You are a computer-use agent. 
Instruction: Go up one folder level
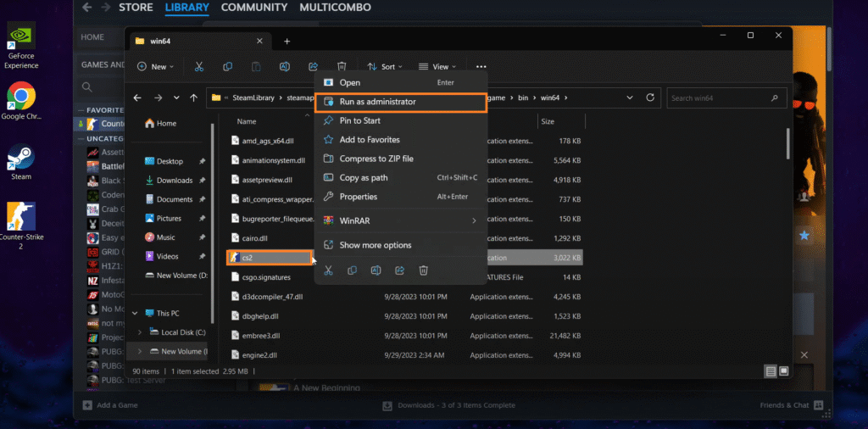[x=194, y=97]
